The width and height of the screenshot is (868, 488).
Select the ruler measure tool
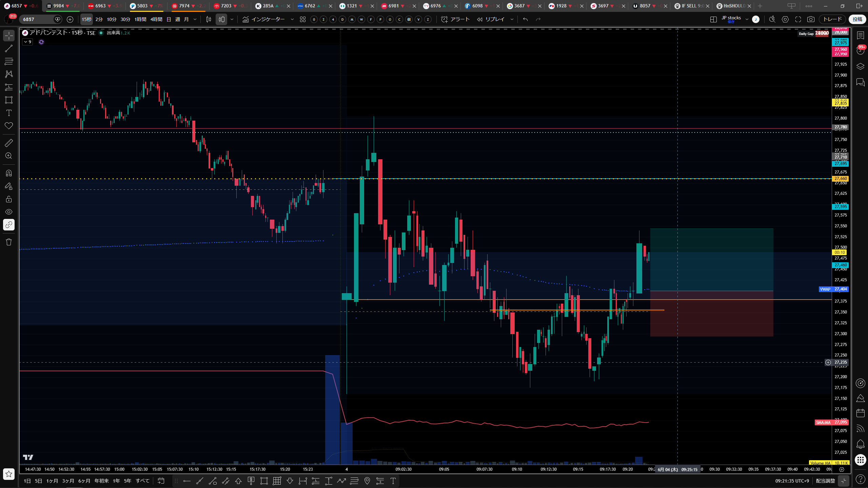9,143
